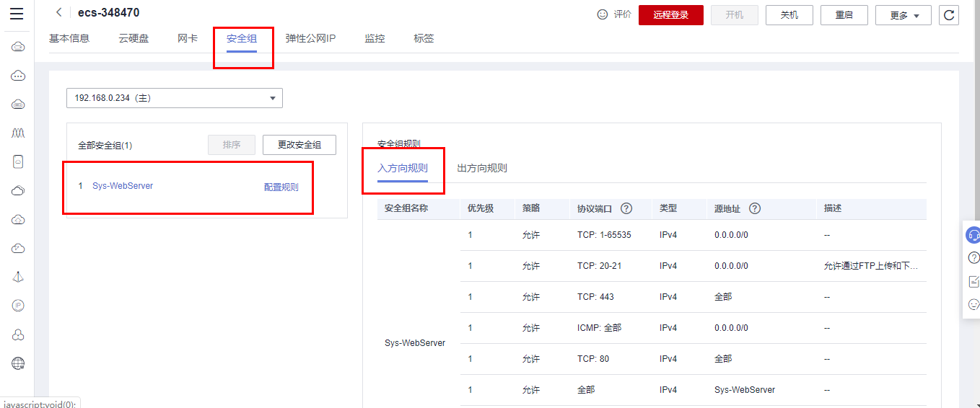Viewport: 980px width, 408px height.
Task: Go back using the left chevron by ecs-348470
Action: tap(59, 13)
